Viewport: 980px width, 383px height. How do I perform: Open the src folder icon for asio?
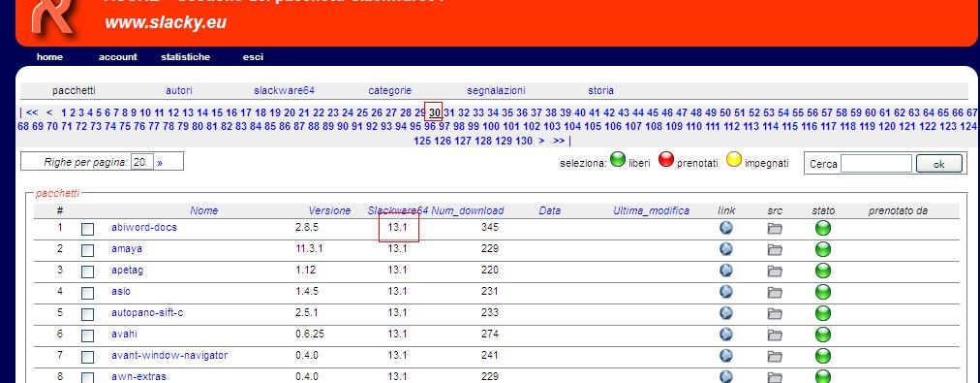coord(775,292)
